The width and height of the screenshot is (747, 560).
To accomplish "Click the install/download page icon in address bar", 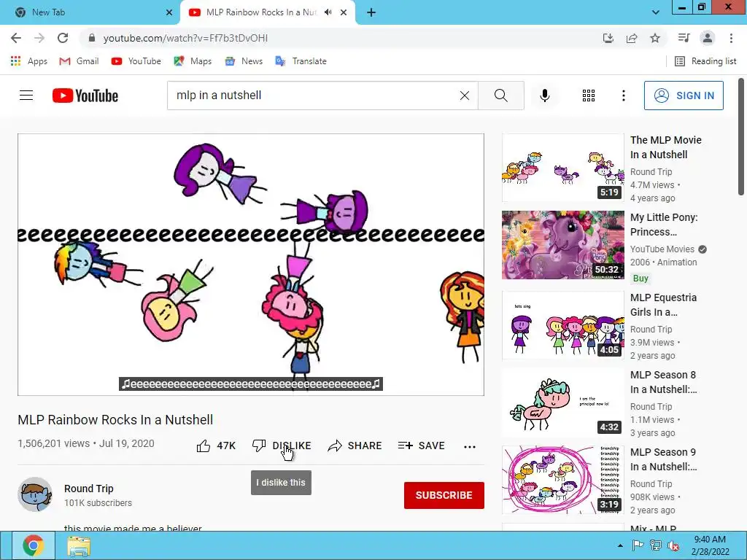I will (608, 38).
